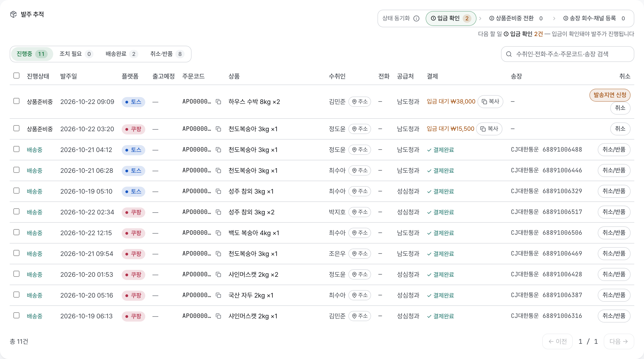The image size is (644, 359).
Task: Copy order code in 2026-10-19 05:10 row
Action: tap(218, 191)
